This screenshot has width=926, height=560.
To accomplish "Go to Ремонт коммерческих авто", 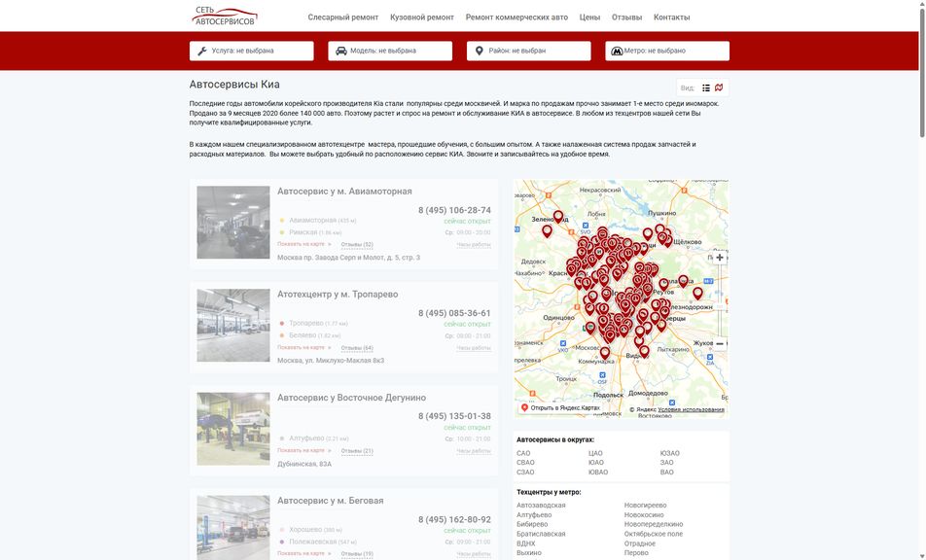I will tap(516, 17).
